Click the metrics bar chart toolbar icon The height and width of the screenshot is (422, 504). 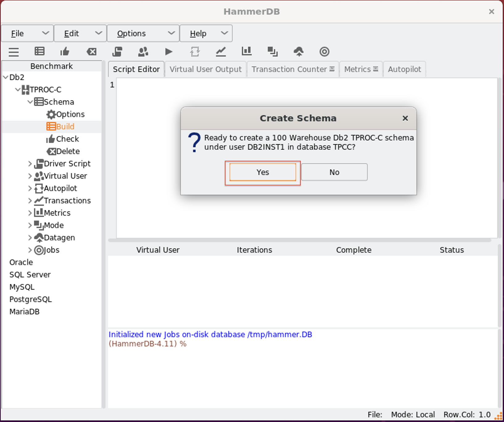[x=247, y=52]
